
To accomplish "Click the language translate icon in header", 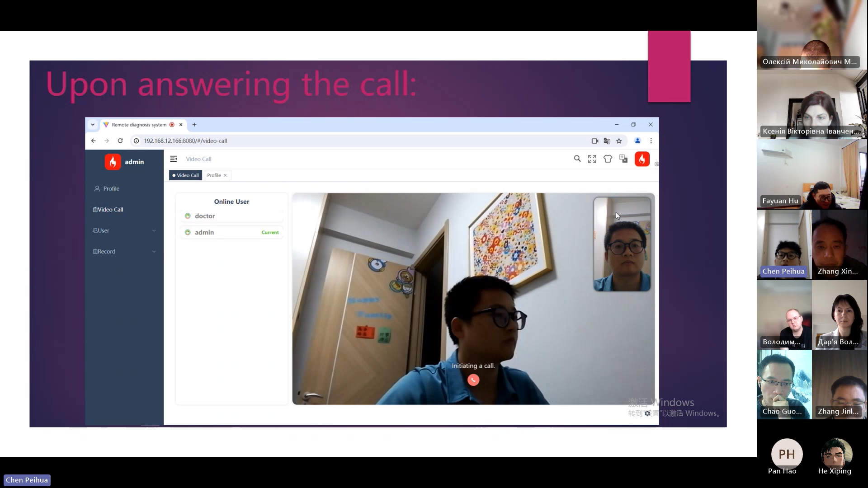I will pyautogui.click(x=623, y=159).
